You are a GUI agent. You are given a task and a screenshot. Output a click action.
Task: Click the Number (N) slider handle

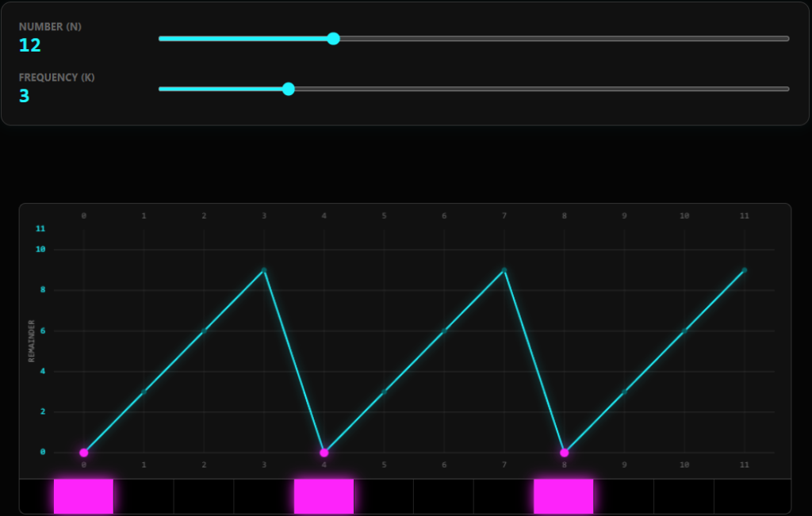pos(333,39)
